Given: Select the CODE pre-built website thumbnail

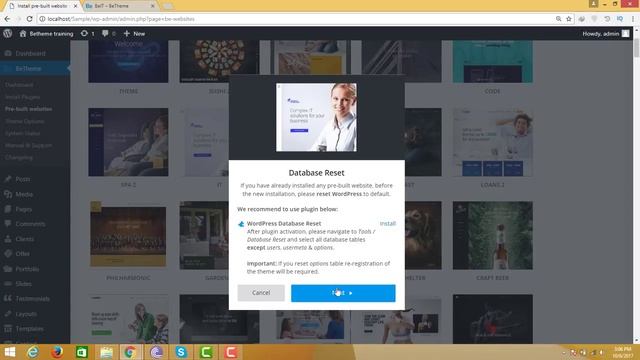Looking at the screenshot, I should point(493,61).
